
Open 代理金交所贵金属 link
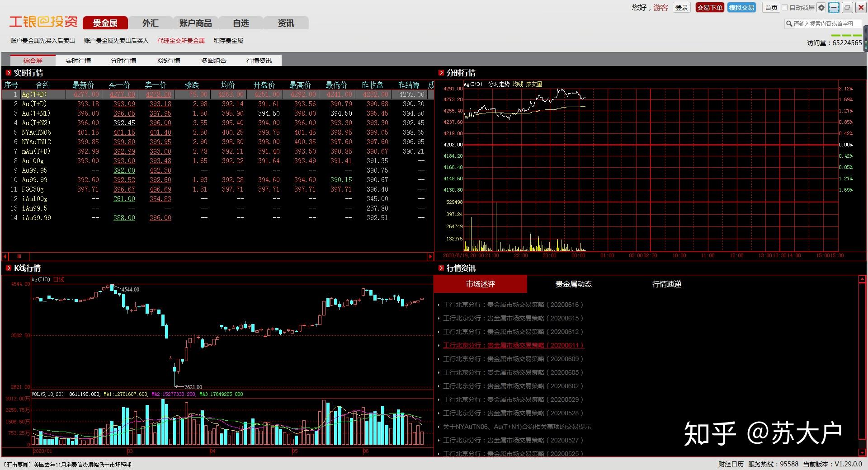181,41
